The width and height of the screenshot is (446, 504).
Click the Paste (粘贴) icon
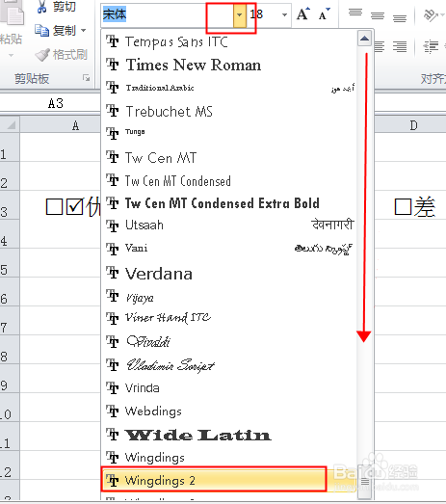(x=12, y=13)
